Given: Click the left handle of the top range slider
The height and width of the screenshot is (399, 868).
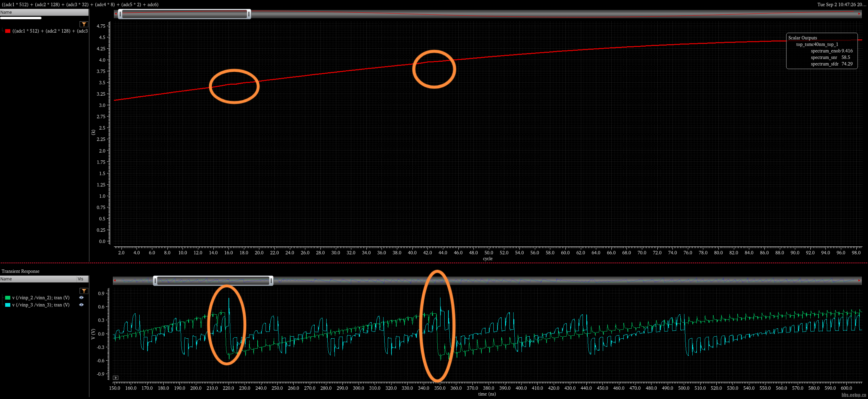Looking at the screenshot, I should point(120,14).
